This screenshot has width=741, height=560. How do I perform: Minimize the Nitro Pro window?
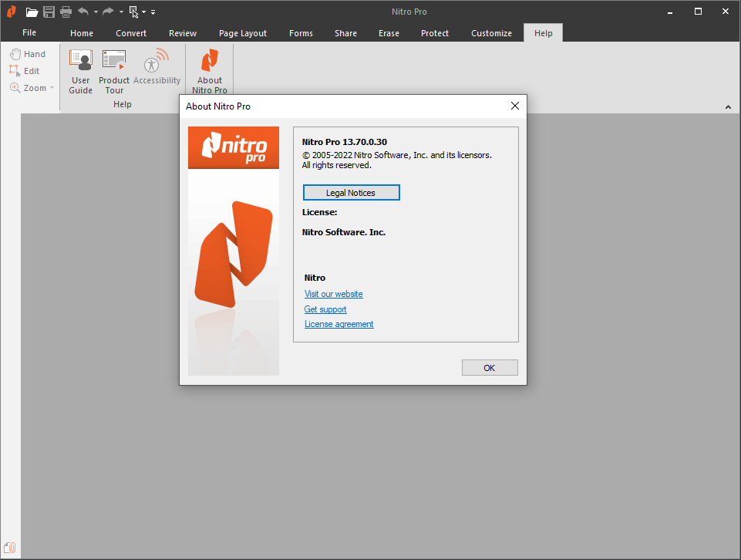669,12
